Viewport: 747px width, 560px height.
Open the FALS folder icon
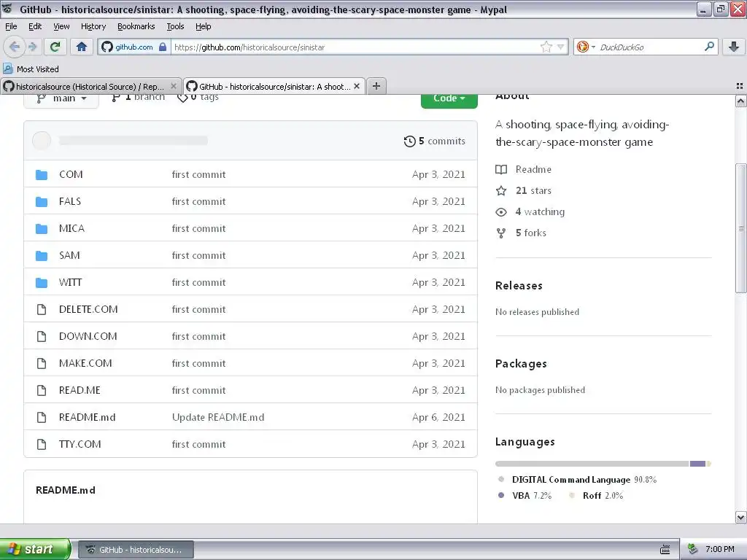tap(42, 202)
